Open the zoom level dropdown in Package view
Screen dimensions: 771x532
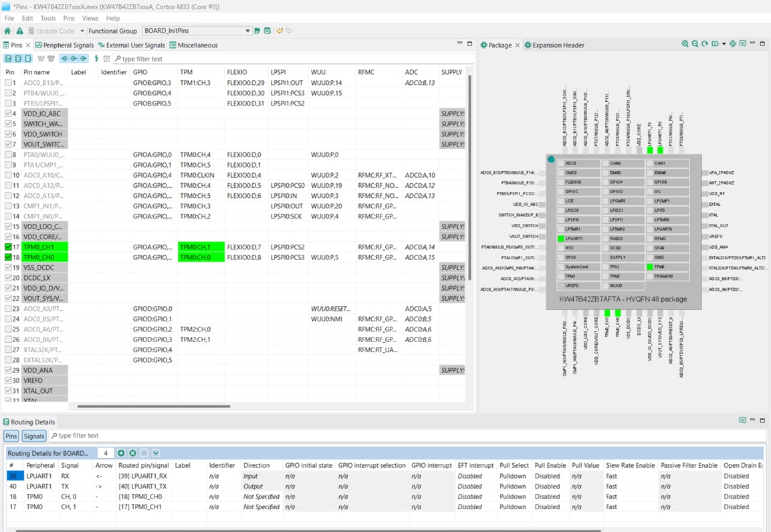point(723,44)
